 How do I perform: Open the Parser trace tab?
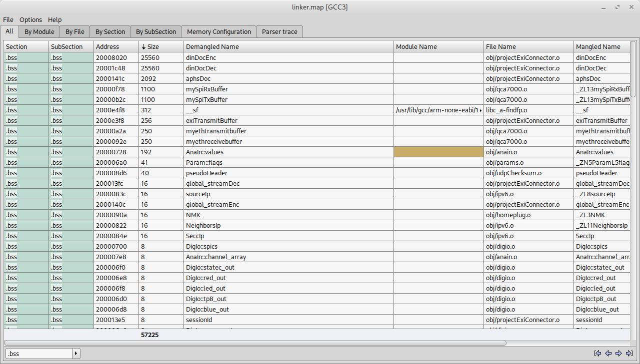[x=279, y=32]
